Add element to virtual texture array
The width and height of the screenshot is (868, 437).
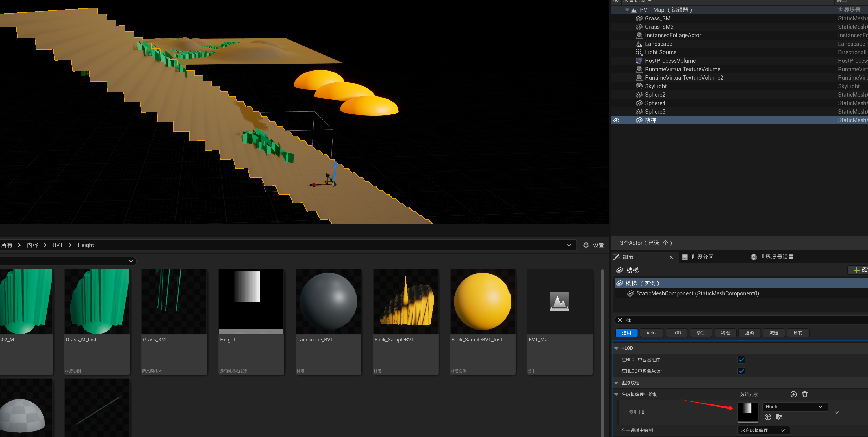pyautogui.click(x=793, y=394)
